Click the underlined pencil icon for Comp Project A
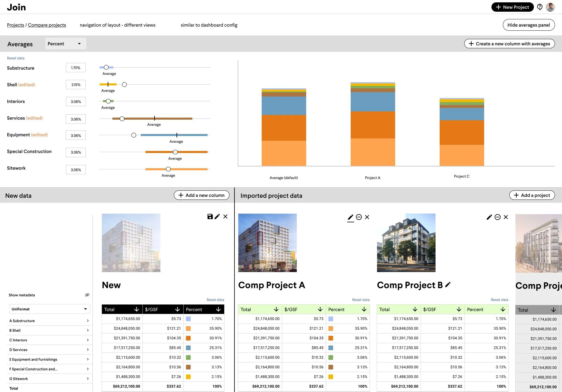The height and width of the screenshot is (392, 562). [351, 217]
